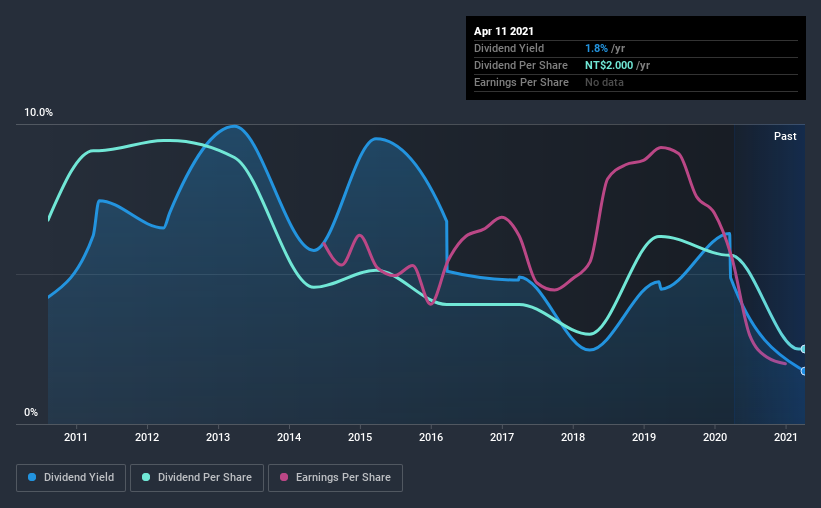Screen dimensions: 821x508
Task: Click the 2013 x-axis label
Action: point(218,437)
